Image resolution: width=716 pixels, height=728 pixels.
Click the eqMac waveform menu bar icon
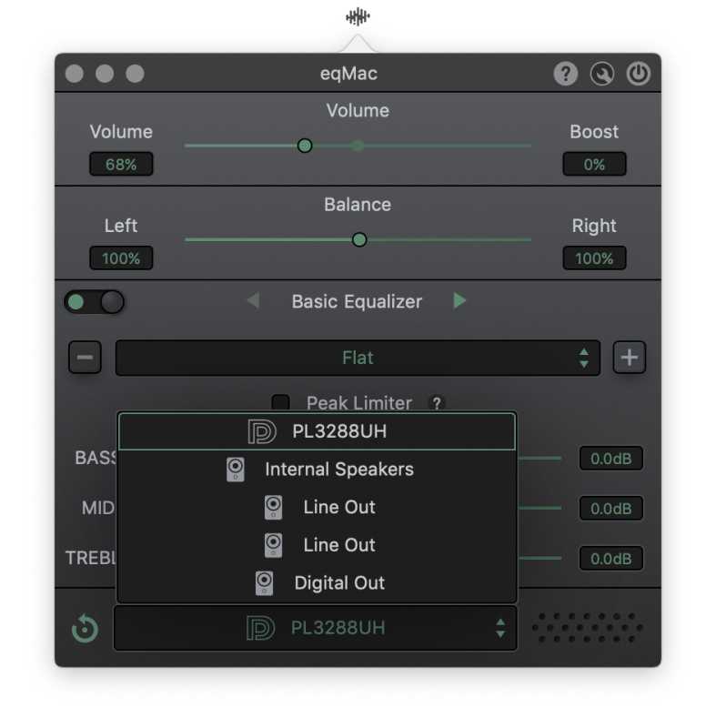(x=358, y=17)
